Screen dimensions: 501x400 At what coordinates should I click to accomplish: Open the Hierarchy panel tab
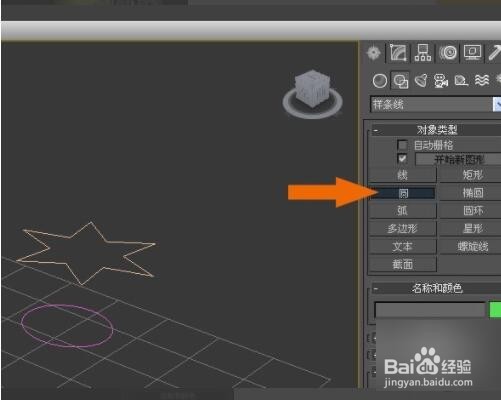423,53
